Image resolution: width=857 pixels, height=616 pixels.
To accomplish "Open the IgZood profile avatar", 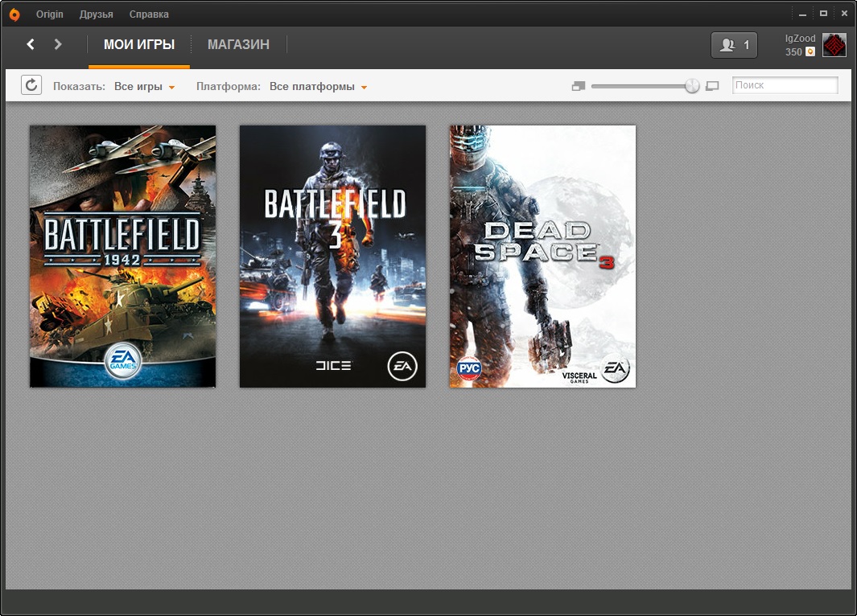I will pos(834,45).
